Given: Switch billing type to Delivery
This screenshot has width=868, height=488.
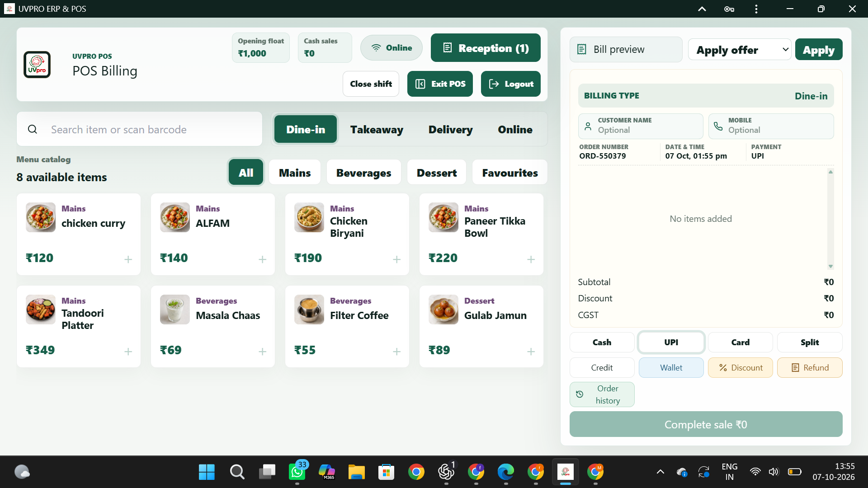Looking at the screenshot, I should [x=451, y=129].
